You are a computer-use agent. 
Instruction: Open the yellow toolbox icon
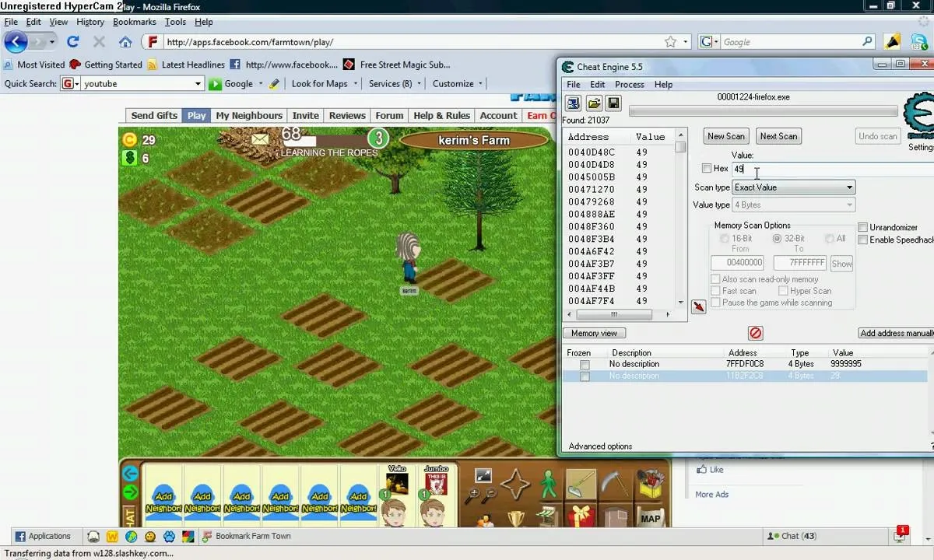pyautogui.click(x=650, y=484)
